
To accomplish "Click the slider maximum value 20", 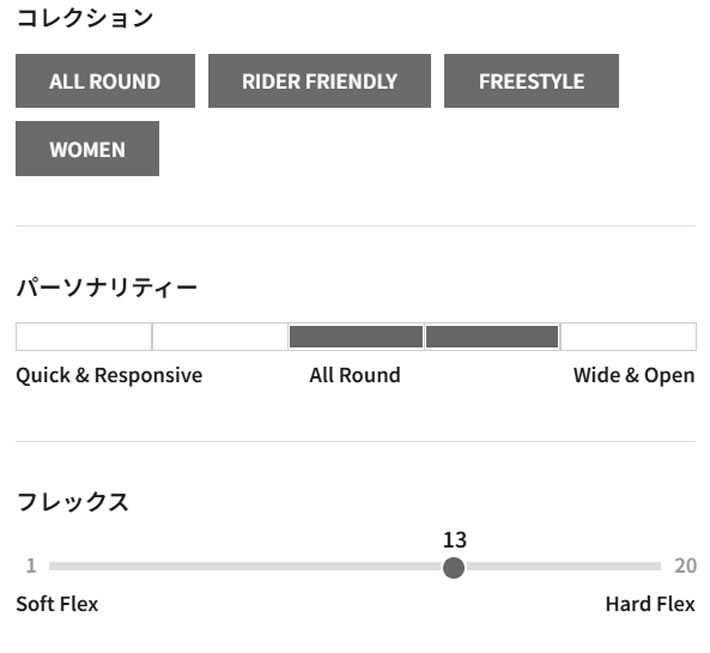I will pos(685,566).
